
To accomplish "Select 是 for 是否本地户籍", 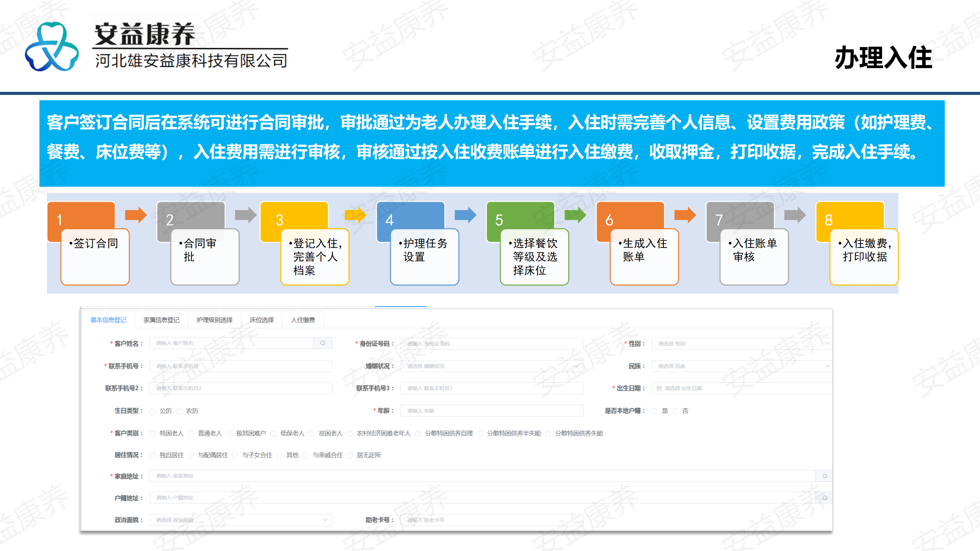I will point(655,411).
